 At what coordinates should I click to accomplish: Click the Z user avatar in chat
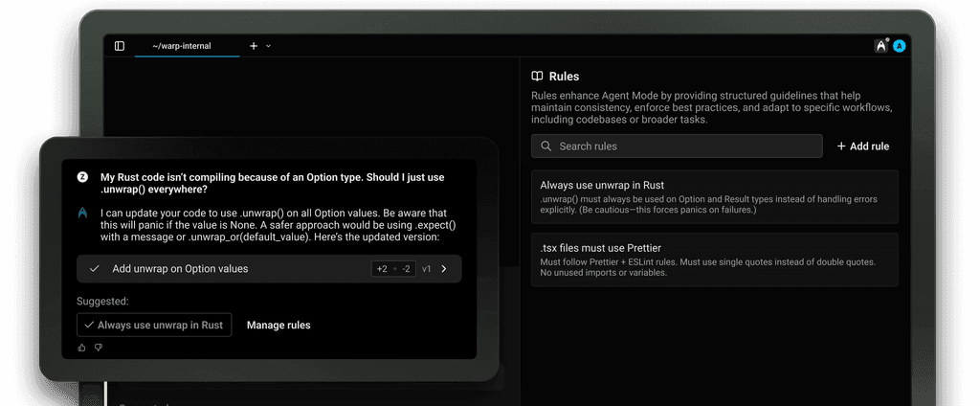click(82, 177)
